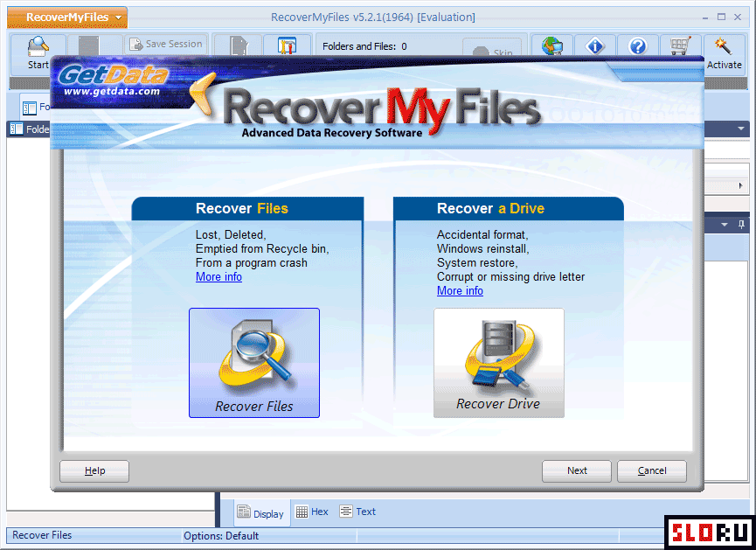Click the right scroll arrow in the side panel
Viewport: 756px width, 550px height.
coord(741,185)
